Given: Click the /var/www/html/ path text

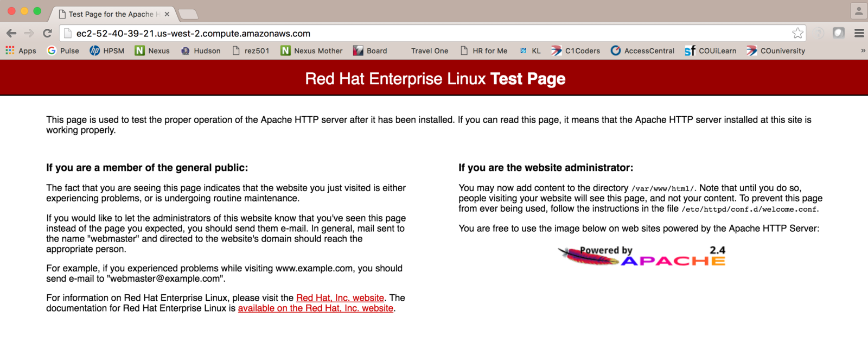Looking at the screenshot, I should [x=662, y=188].
